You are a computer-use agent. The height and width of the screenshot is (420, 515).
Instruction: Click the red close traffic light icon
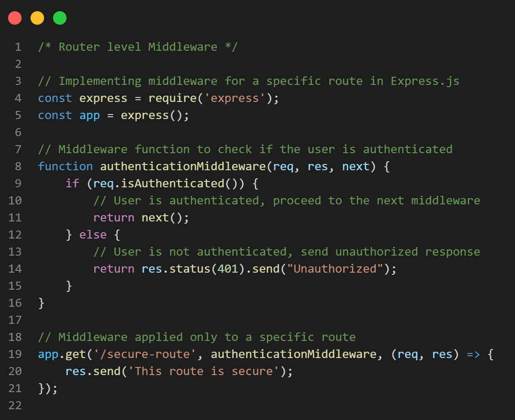click(x=15, y=18)
